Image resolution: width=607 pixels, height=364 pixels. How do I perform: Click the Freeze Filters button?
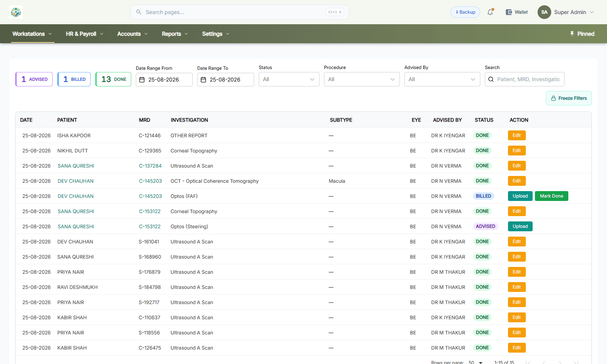(569, 98)
